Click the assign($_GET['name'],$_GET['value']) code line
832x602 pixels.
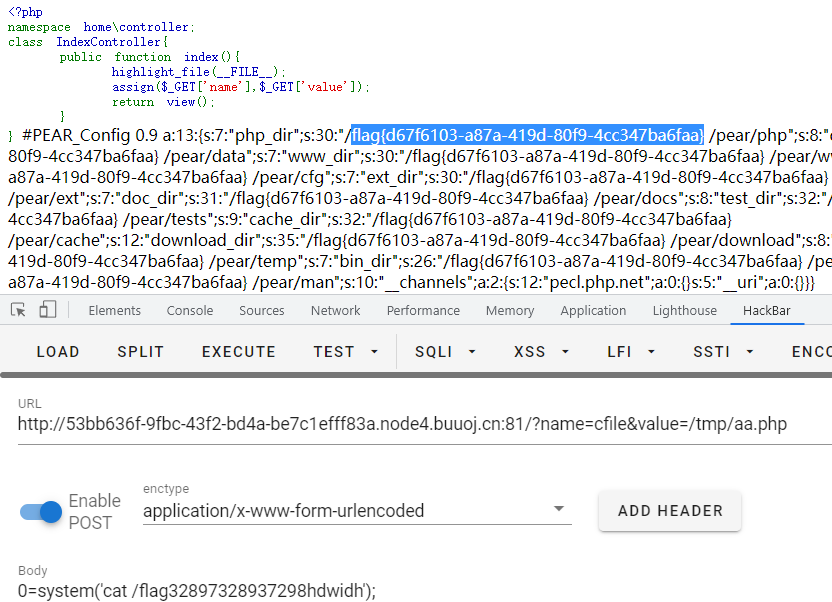240,87
